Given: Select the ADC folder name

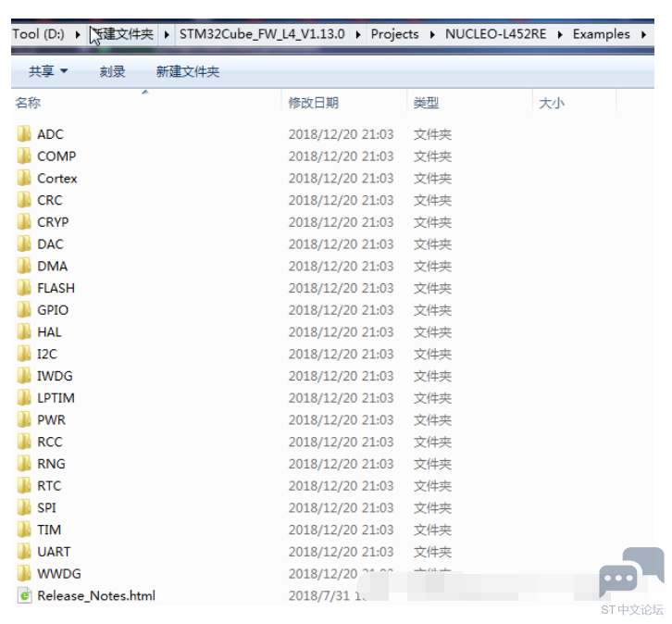Looking at the screenshot, I should 50,134.
